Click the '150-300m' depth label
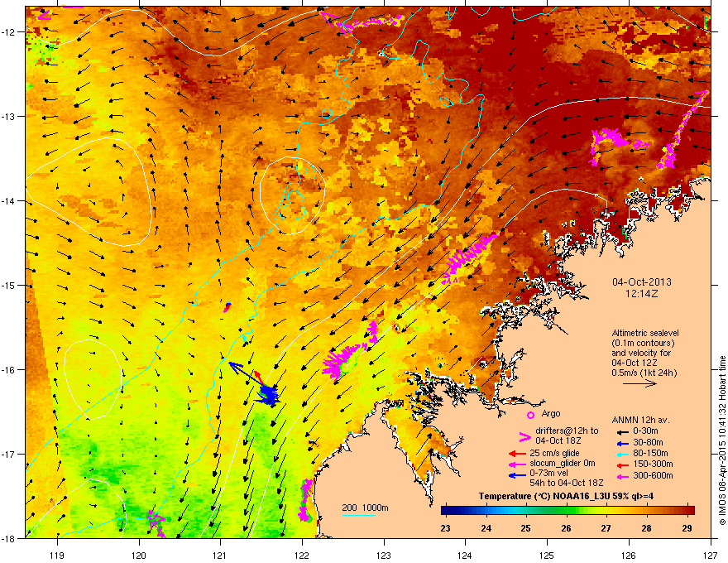The image size is (728, 563). (653, 464)
